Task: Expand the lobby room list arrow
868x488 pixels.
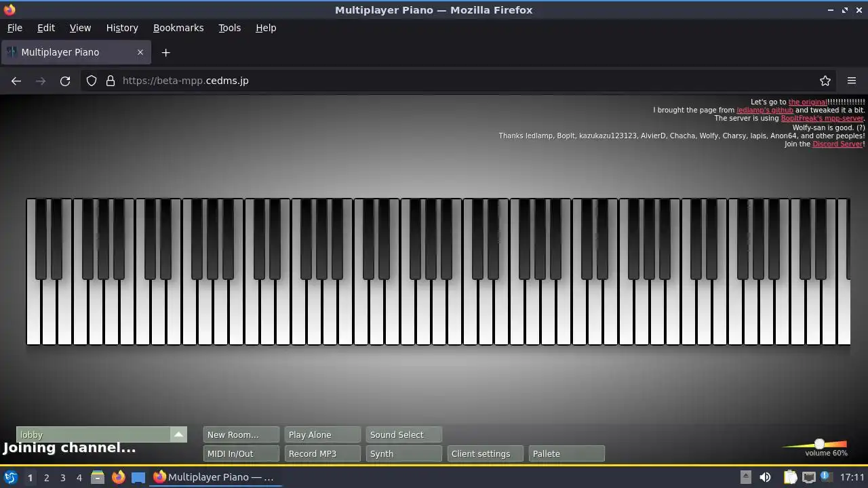Action: 178,434
